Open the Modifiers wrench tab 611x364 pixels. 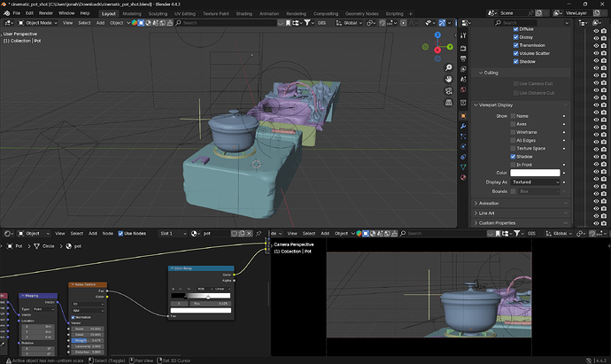click(463, 127)
